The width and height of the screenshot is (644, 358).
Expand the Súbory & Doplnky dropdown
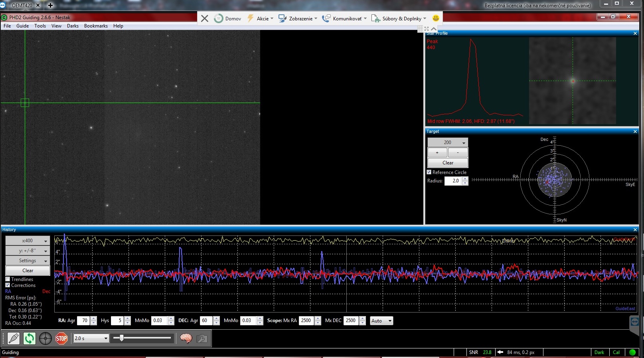point(399,18)
